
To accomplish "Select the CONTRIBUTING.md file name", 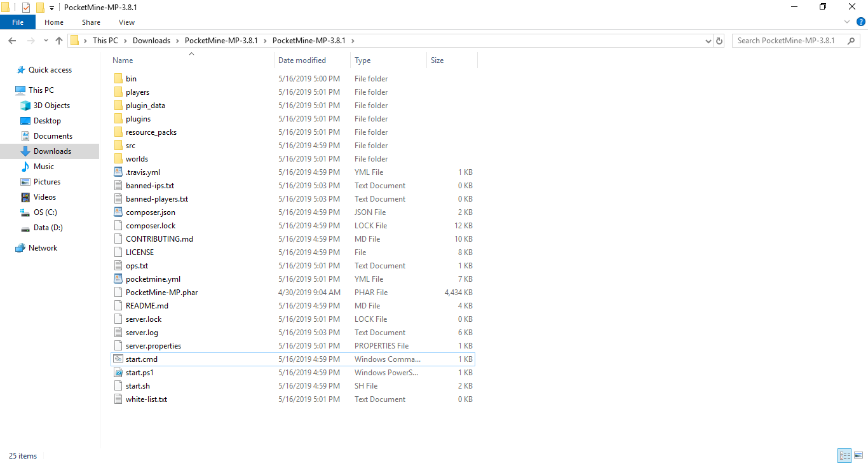I will coord(159,239).
